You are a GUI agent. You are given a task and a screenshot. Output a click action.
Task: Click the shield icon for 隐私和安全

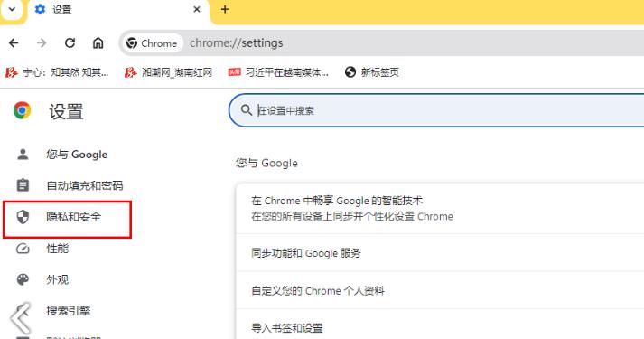point(23,217)
